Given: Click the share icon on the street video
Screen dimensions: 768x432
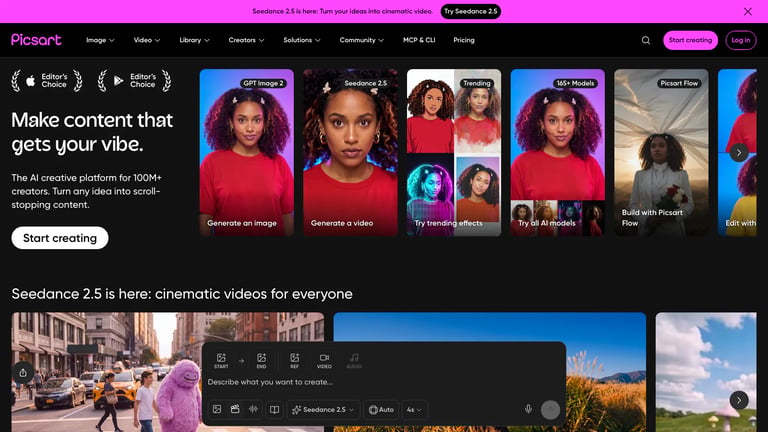Looking at the screenshot, I should (x=23, y=373).
